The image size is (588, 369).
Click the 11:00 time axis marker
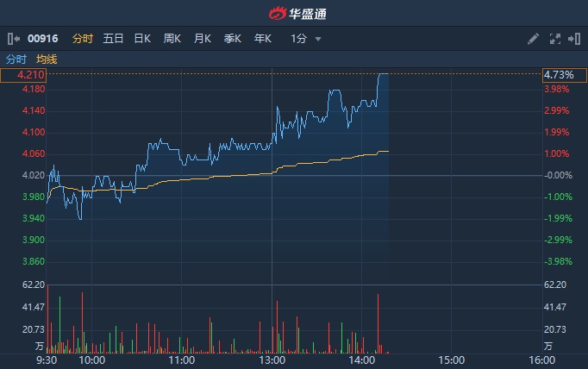click(x=181, y=360)
